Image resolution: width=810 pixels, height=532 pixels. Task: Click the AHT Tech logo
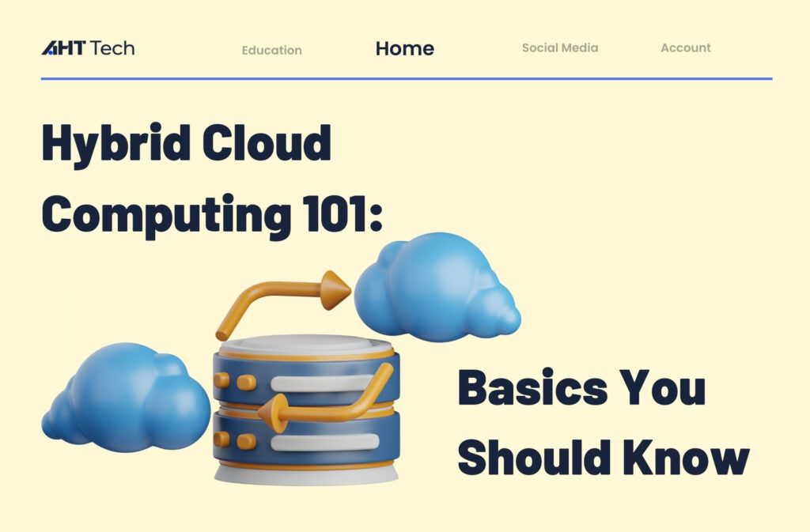pos(87,47)
